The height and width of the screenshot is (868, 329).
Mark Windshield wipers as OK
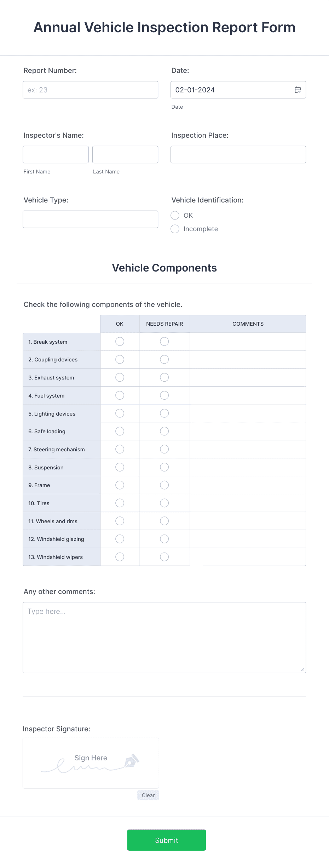[120, 557]
